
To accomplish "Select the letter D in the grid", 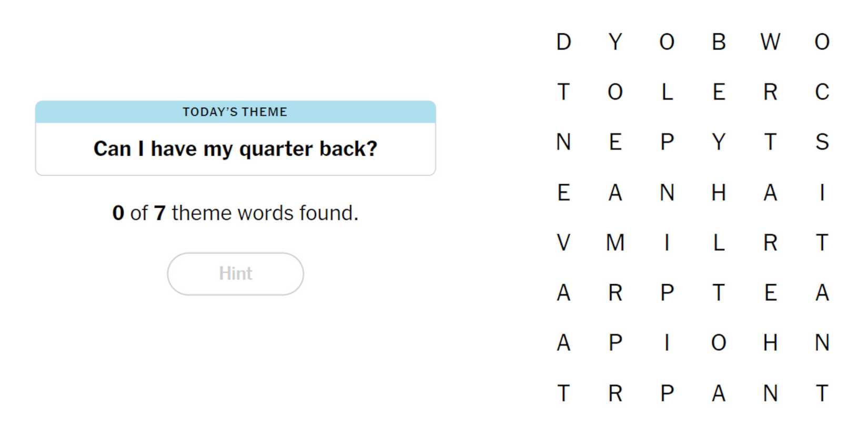I will click(x=563, y=42).
